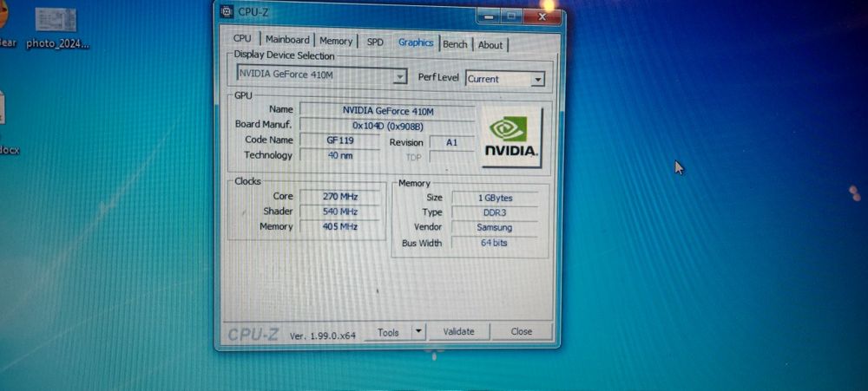Viewport: 868px width, 391px height.
Task: Click the Memory Size value 1 GBytes
Action: [495, 198]
